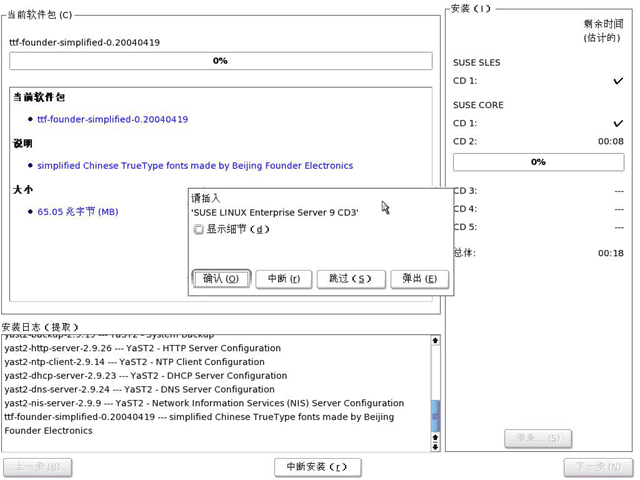
Task: Click the 中断 (r) dialog button
Action: coord(284,279)
